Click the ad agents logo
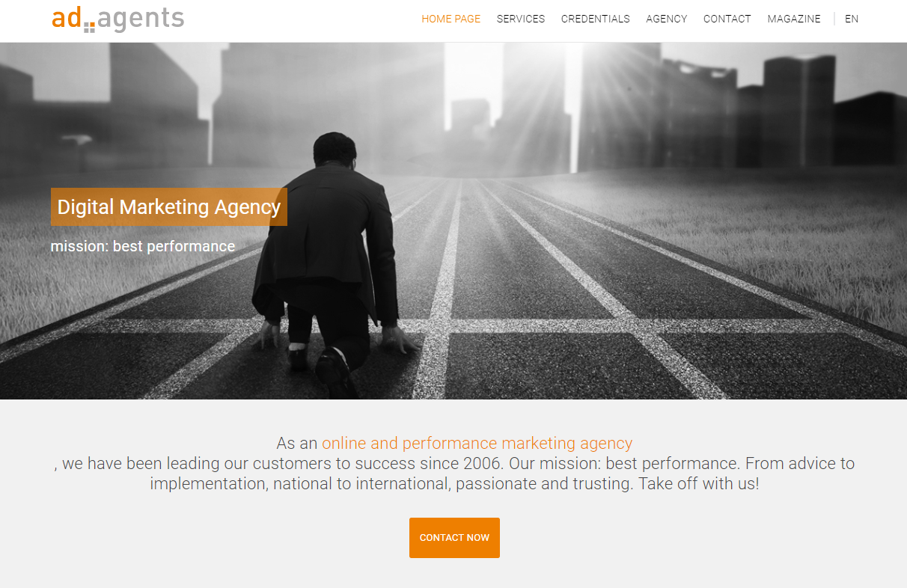This screenshot has height=588, width=907. pos(117,19)
